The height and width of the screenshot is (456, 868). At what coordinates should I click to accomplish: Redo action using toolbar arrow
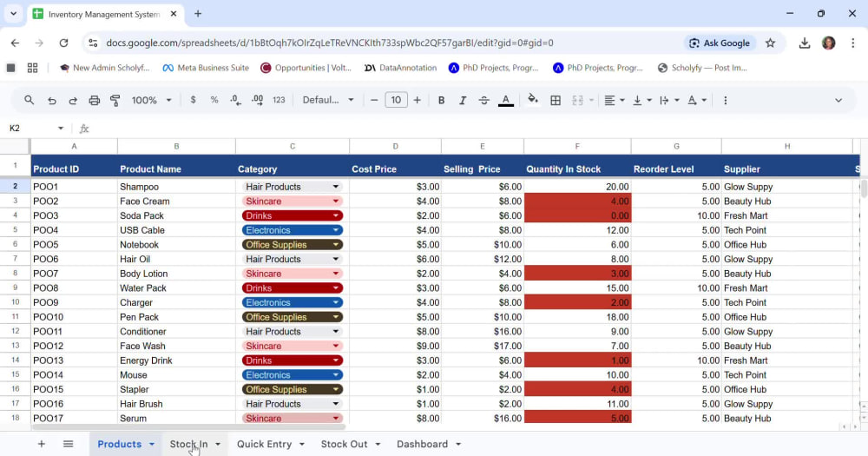tap(73, 100)
